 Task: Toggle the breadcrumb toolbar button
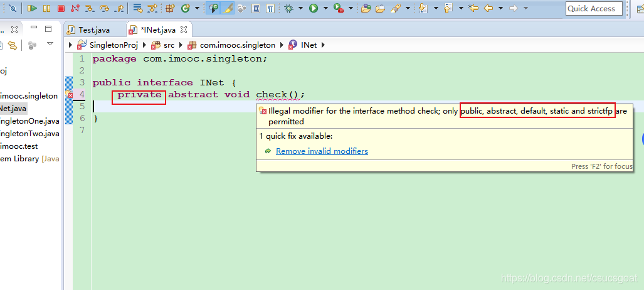[x=213, y=8]
